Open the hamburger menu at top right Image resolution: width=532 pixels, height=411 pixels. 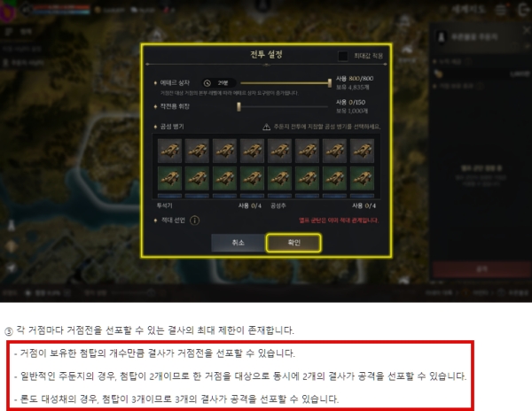click(x=501, y=10)
